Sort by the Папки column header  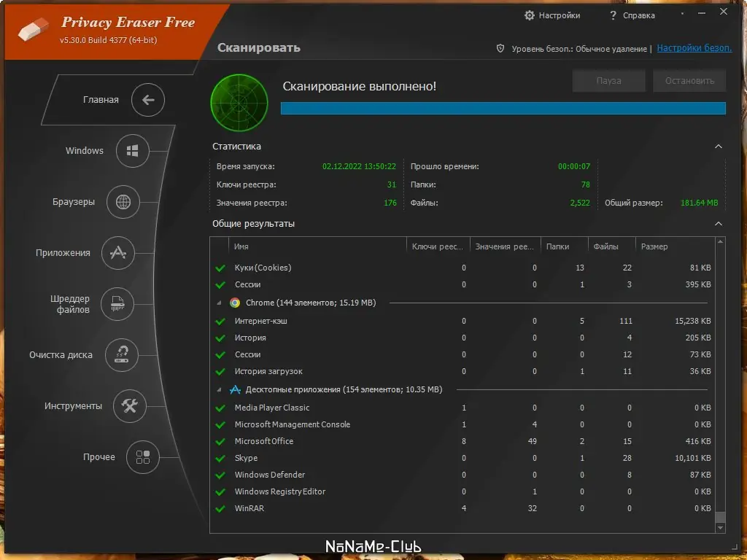565,246
